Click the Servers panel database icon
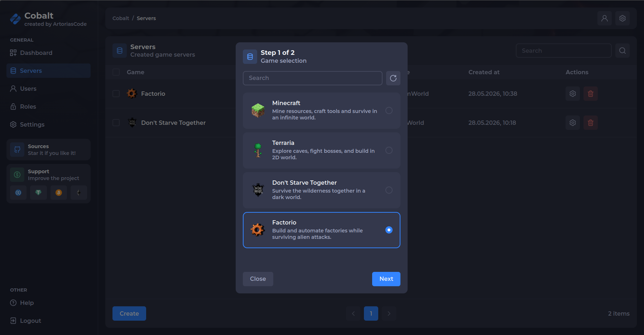 (x=120, y=51)
